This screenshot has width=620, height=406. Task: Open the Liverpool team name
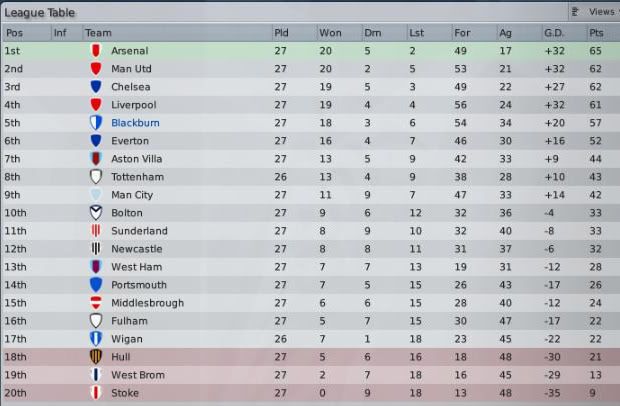tap(133, 105)
